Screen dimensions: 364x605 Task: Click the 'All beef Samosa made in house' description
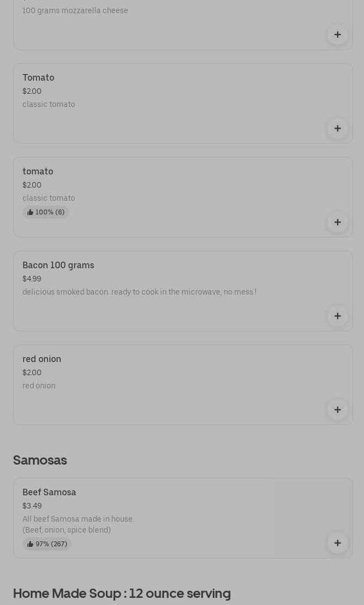[x=78, y=519]
